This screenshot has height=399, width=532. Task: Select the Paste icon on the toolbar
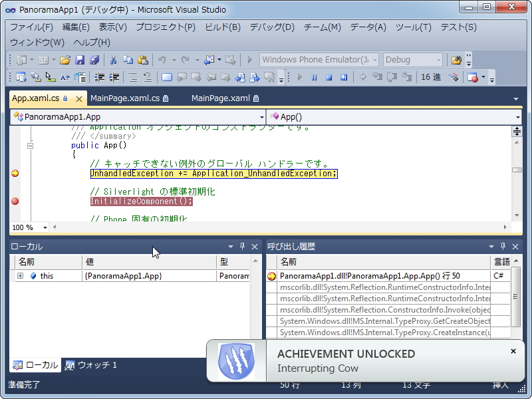[x=143, y=60]
